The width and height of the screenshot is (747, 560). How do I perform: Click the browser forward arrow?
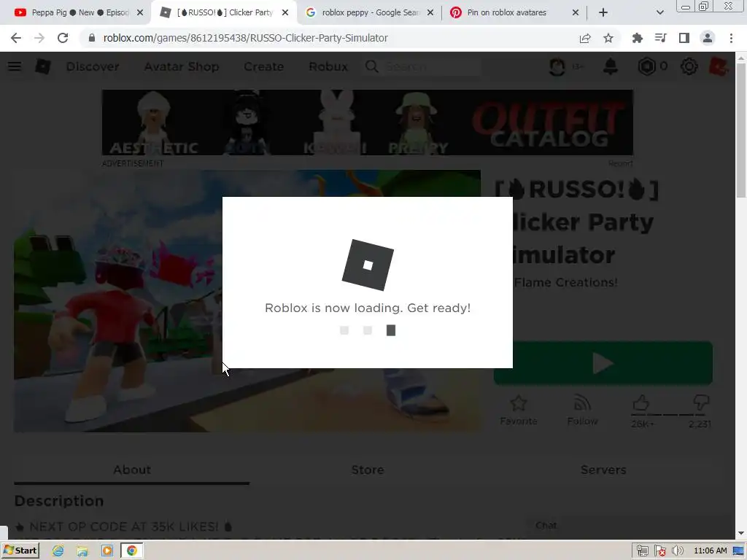[x=39, y=38]
